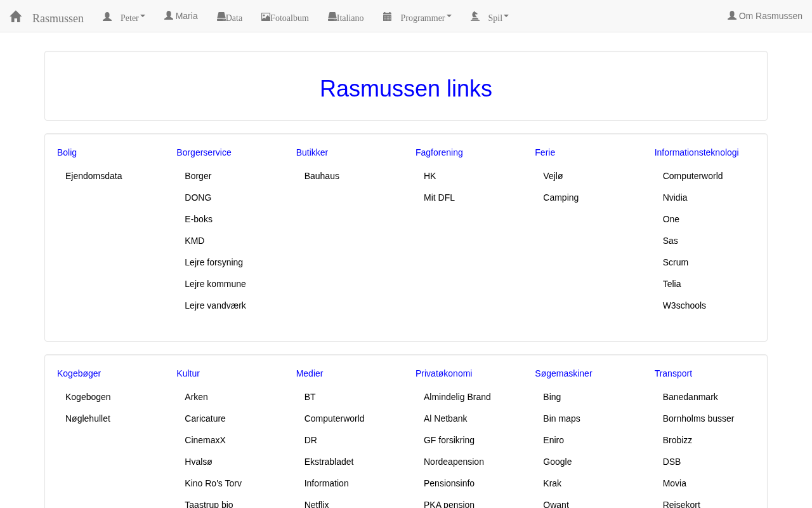The width and height of the screenshot is (812, 508).
Task: Click the Rasmussen links page title
Action: (x=406, y=88)
